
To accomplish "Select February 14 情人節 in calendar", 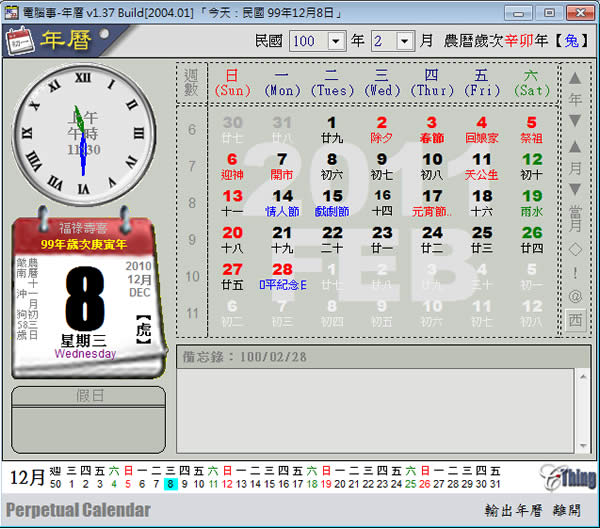I will pyautogui.click(x=282, y=202).
